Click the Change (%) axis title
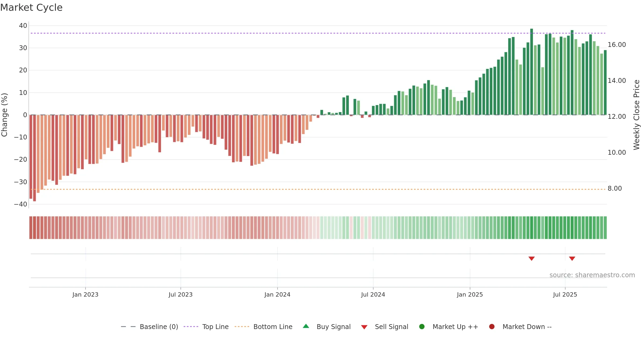Viewport: 644px width, 362px height. click(4, 115)
